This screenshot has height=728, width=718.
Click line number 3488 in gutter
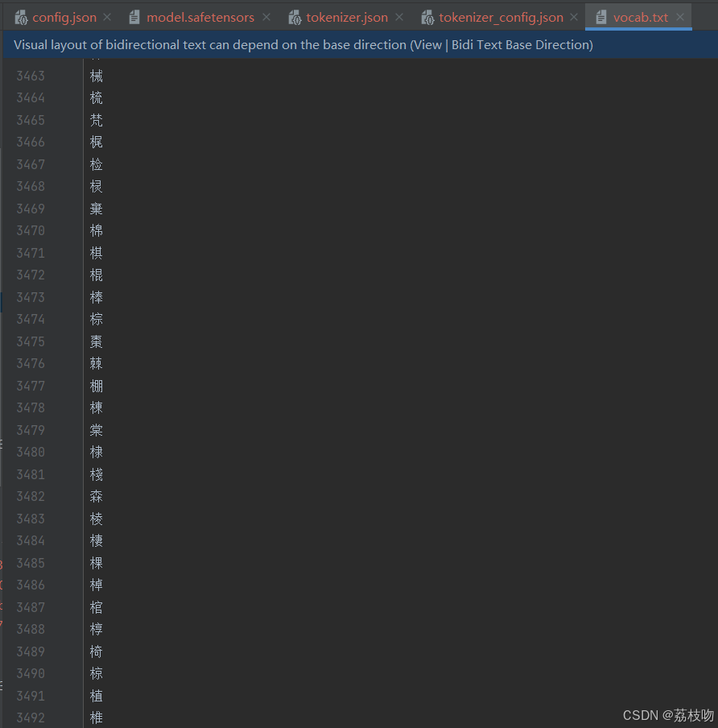coord(31,630)
